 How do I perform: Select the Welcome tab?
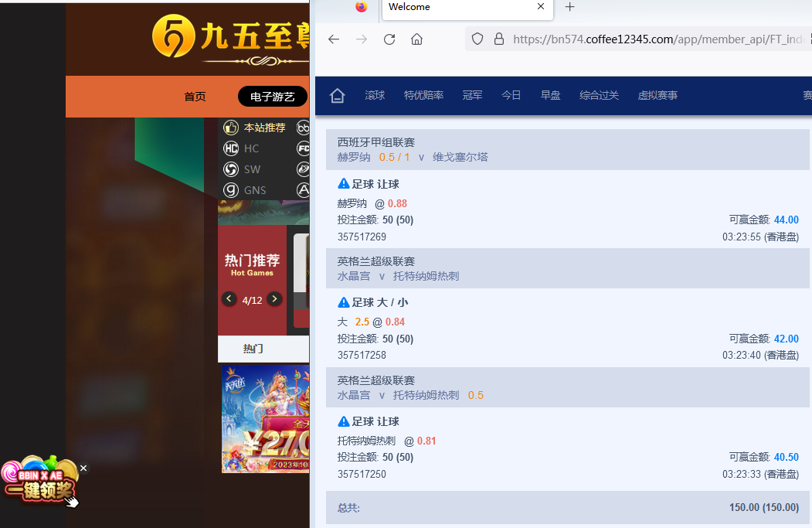click(467, 9)
